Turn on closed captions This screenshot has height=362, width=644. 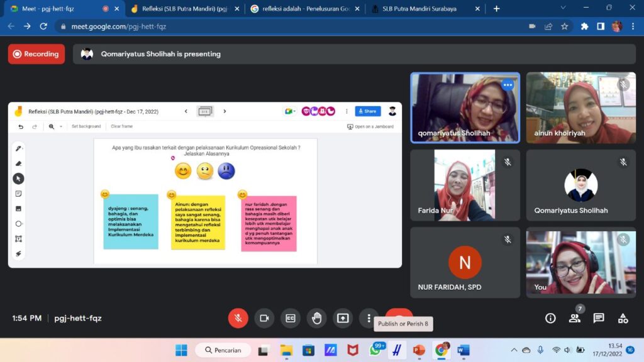click(290, 318)
